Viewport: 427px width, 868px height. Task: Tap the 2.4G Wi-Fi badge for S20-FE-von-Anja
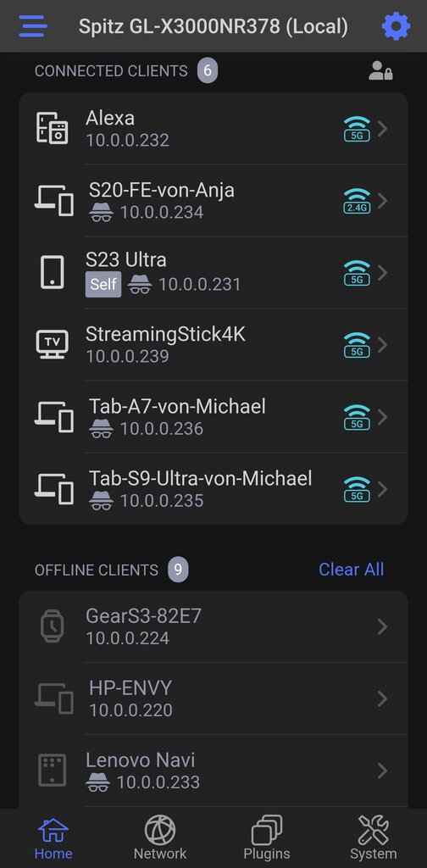pos(357,201)
